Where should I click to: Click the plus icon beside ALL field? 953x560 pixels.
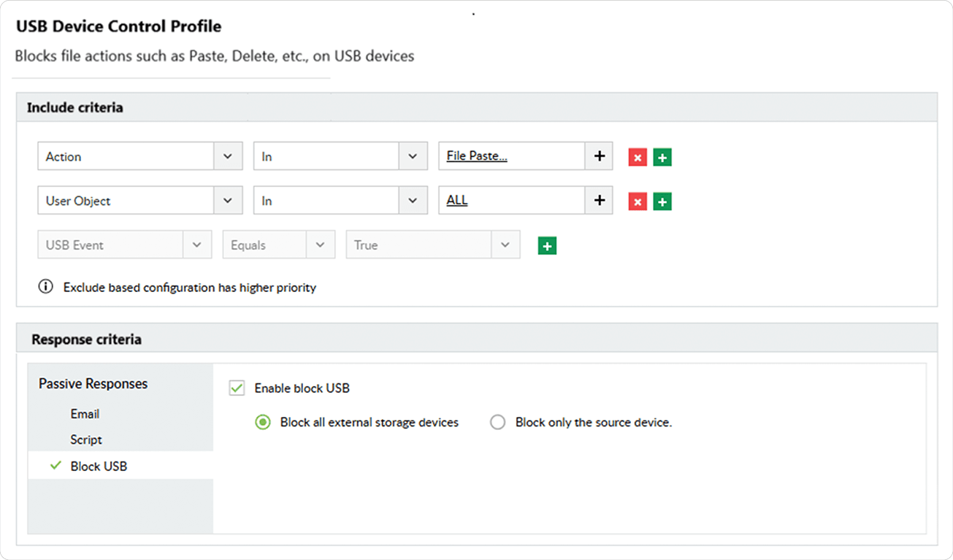coord(599,201)
